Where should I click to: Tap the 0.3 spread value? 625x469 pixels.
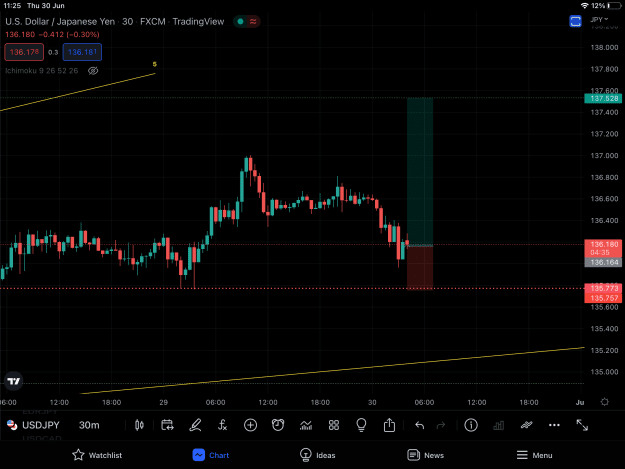(x=53, y=52)
